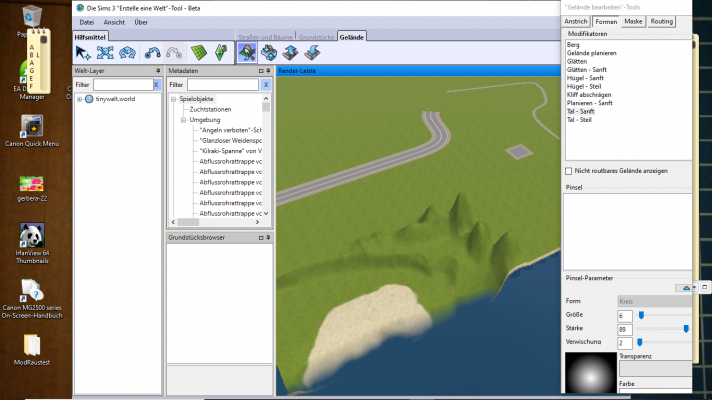Expand the tinywelt.world tree node

coord(79,99)
